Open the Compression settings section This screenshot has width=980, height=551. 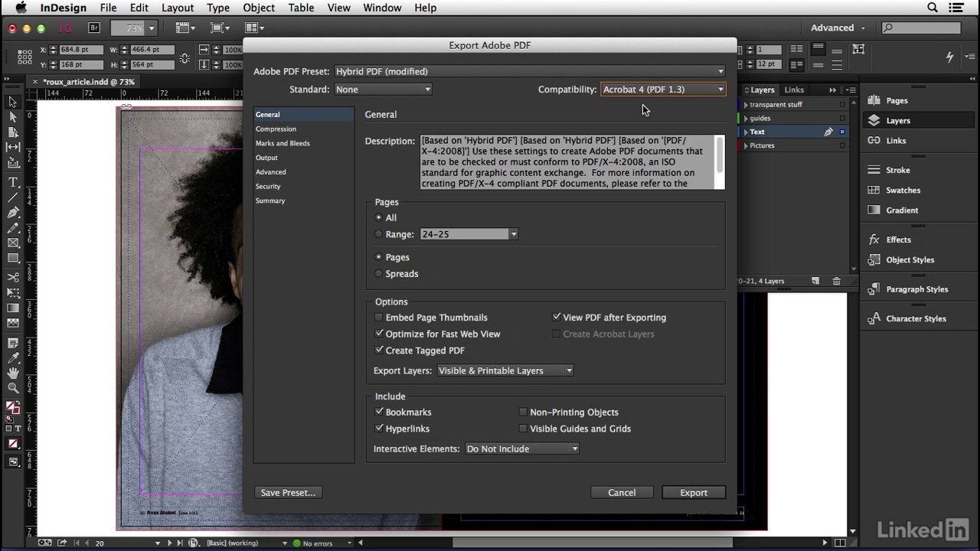(276, 129)
